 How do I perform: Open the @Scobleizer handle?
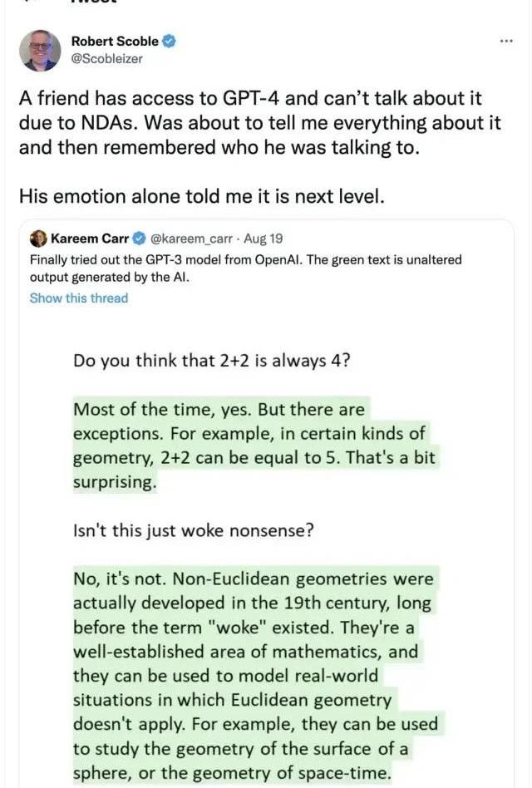coord(106,59)
